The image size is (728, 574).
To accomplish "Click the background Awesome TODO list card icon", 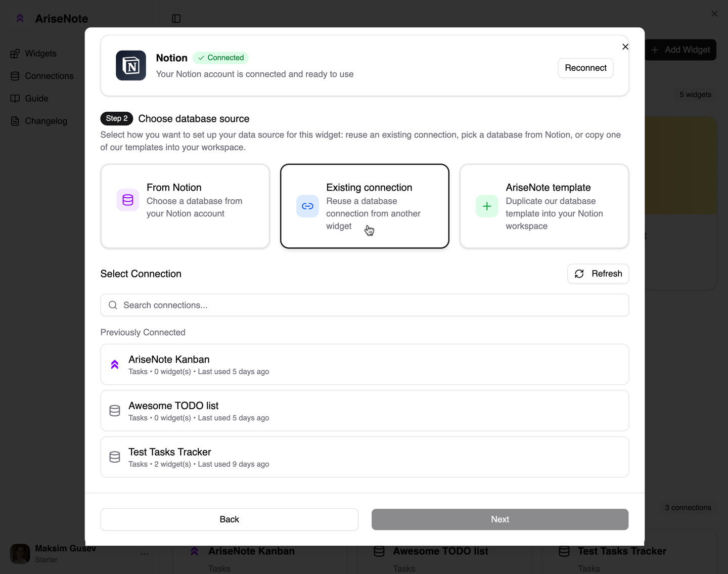I will pos(379,551).
